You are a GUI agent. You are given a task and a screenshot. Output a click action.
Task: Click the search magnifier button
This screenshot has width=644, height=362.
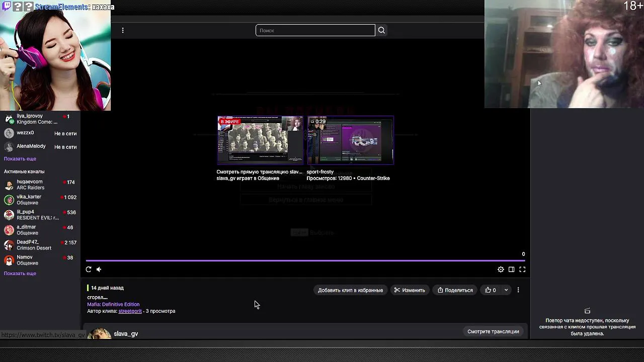point(381,30)
